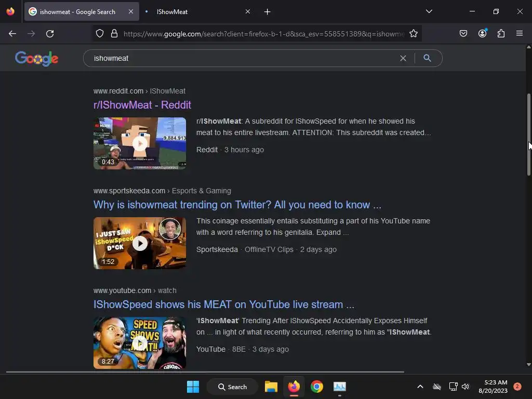Click the 'OfflineTV Clips' source text
532x399 pixels.
click(269, 249)
